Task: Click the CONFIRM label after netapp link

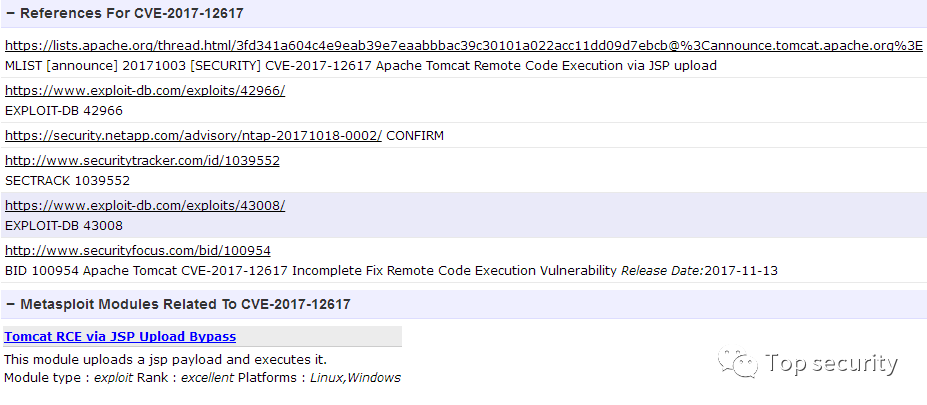Action: click(x=415, y=136)
